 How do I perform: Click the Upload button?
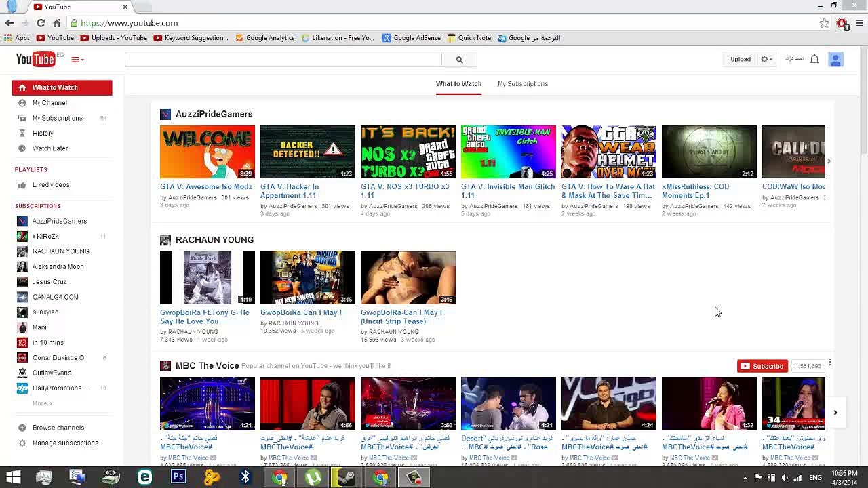click(741, 60)
